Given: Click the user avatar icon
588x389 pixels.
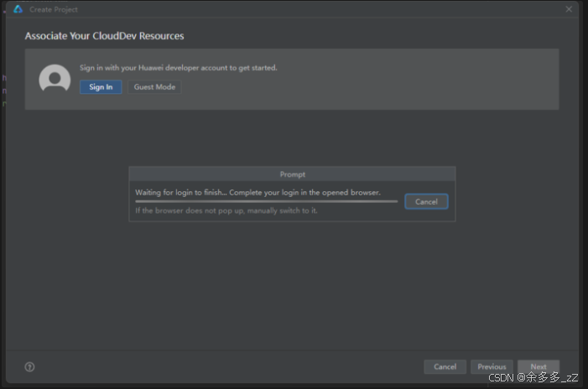Looking at the screenshot, I should point(55,78).
